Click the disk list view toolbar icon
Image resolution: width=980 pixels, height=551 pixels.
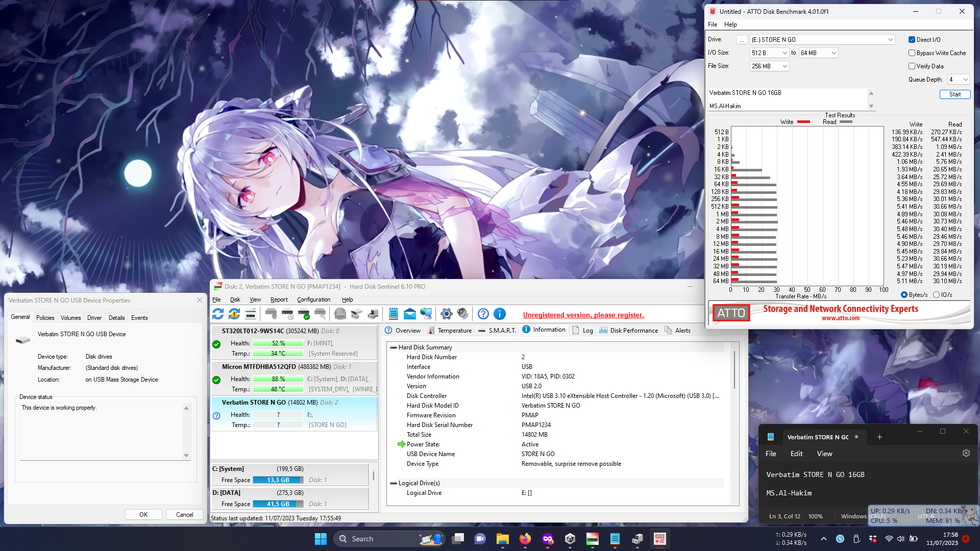point(251,314)
